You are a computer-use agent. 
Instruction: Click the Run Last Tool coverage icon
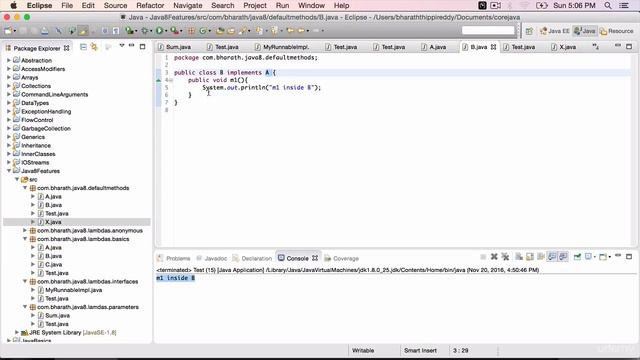[x=174, y=31]
